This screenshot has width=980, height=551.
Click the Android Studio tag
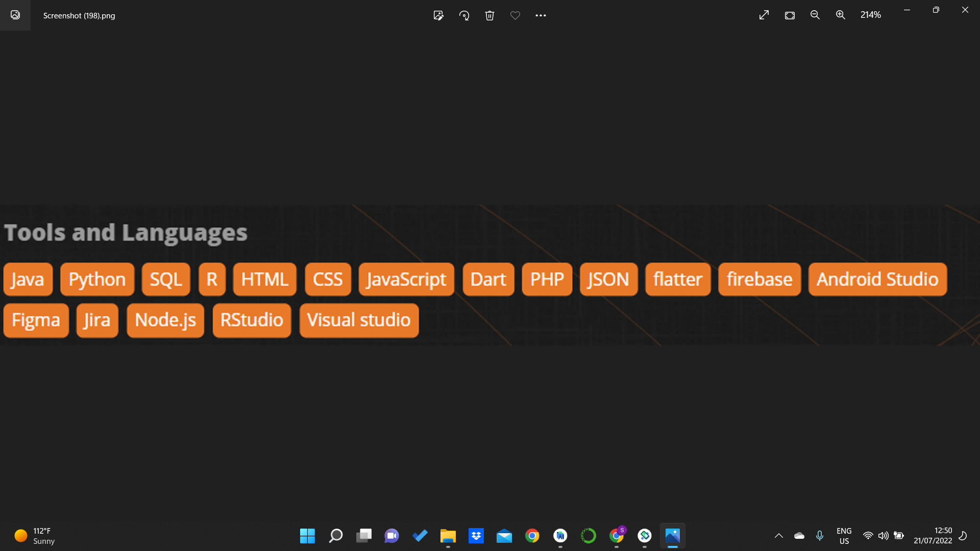point(878,280)
